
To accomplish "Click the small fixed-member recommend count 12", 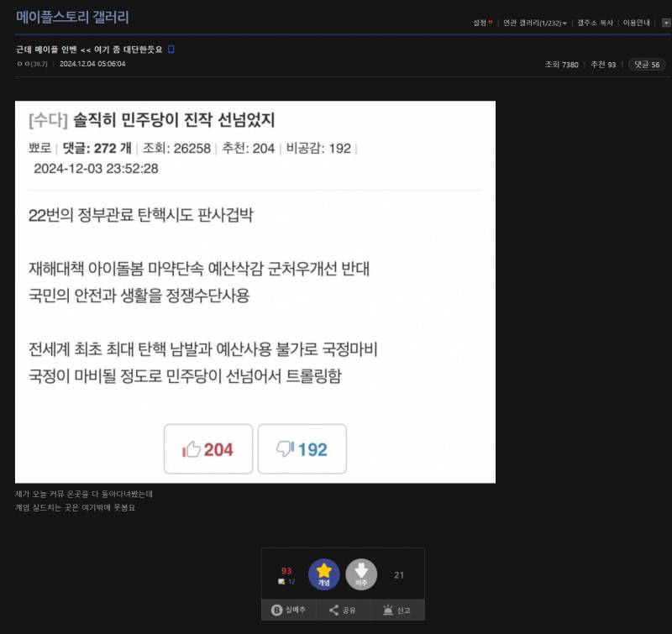I will click(291, 582).
